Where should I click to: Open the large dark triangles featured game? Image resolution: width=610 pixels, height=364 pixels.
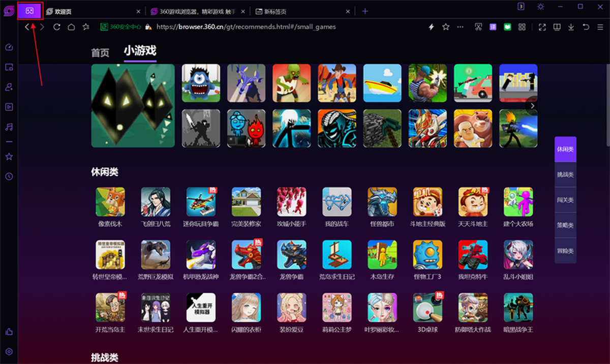coord(133,106)
